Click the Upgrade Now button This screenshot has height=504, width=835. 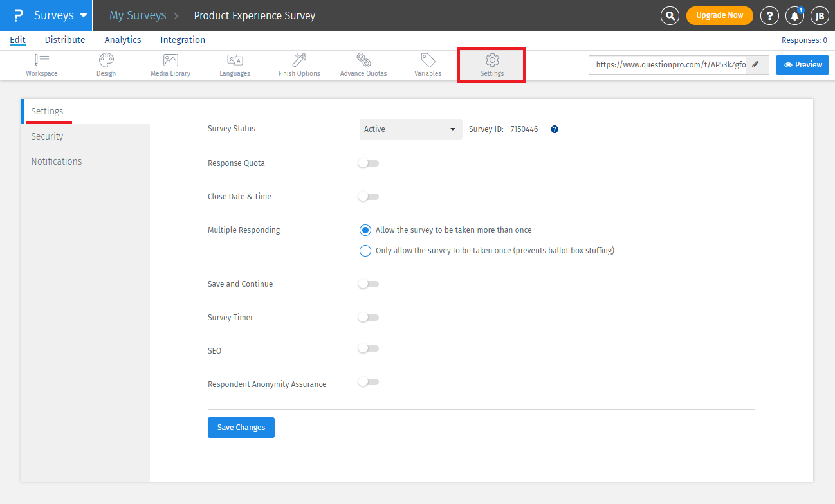point(719,15)
